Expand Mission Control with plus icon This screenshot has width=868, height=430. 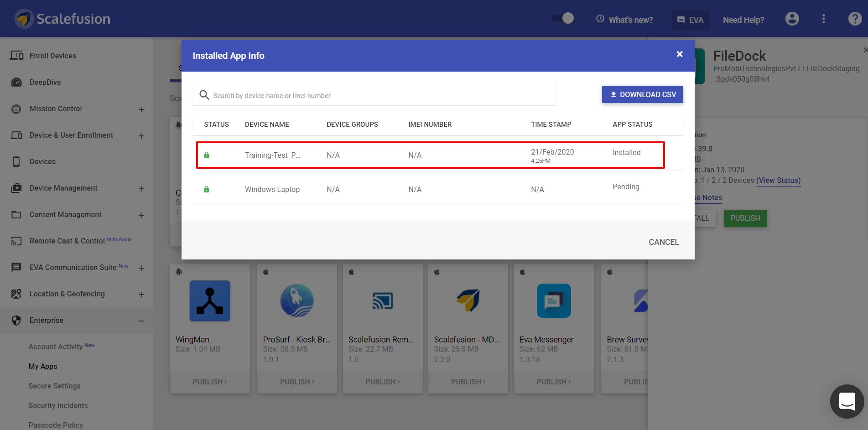(x=141, y=109)
